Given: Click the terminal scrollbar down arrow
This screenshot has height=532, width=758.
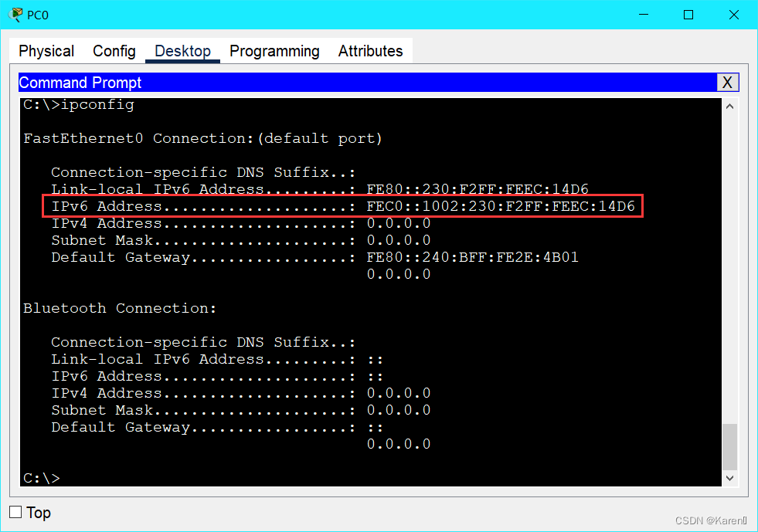Looking at the screenshot, I should (730, 478).
